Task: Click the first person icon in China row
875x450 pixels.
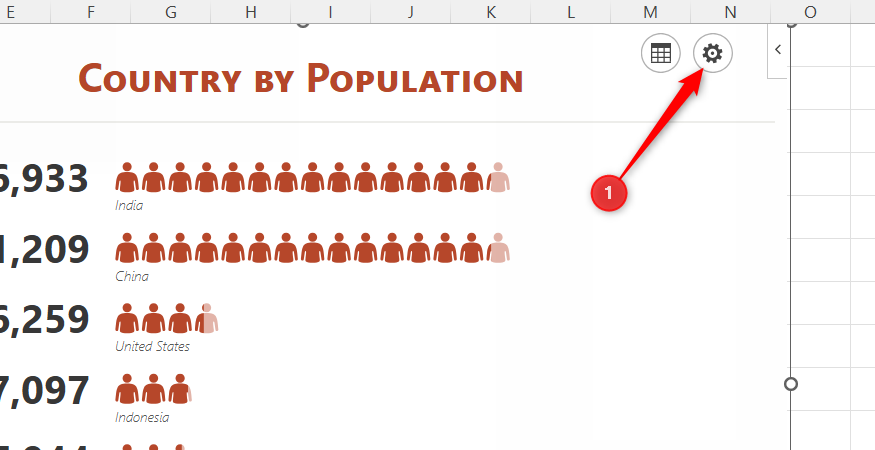Action: point(127,248)
